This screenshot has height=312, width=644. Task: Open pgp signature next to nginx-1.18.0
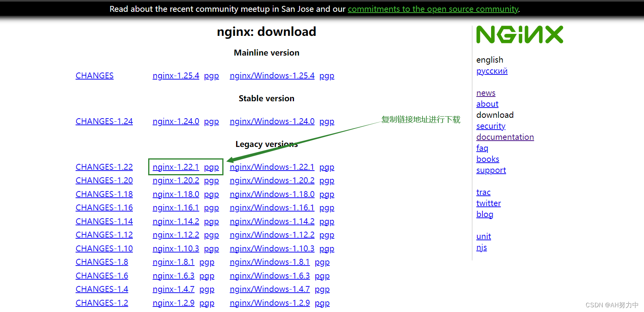(x=211, y=194)
